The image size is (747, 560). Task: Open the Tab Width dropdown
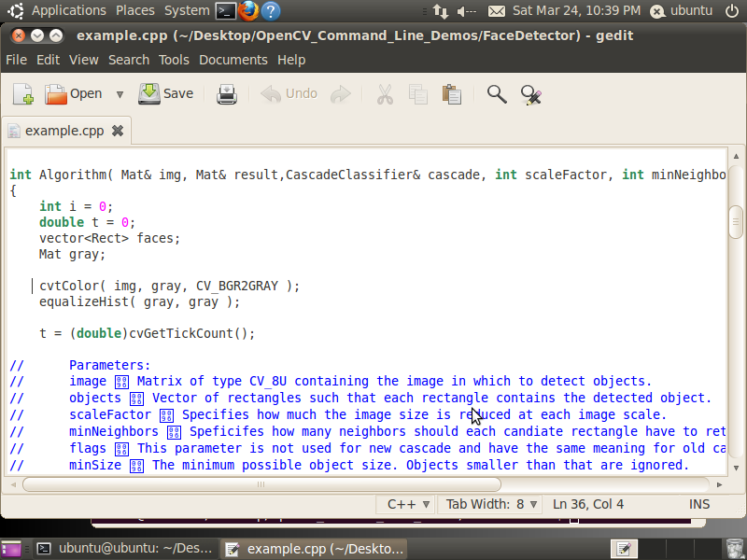point(492,504)
